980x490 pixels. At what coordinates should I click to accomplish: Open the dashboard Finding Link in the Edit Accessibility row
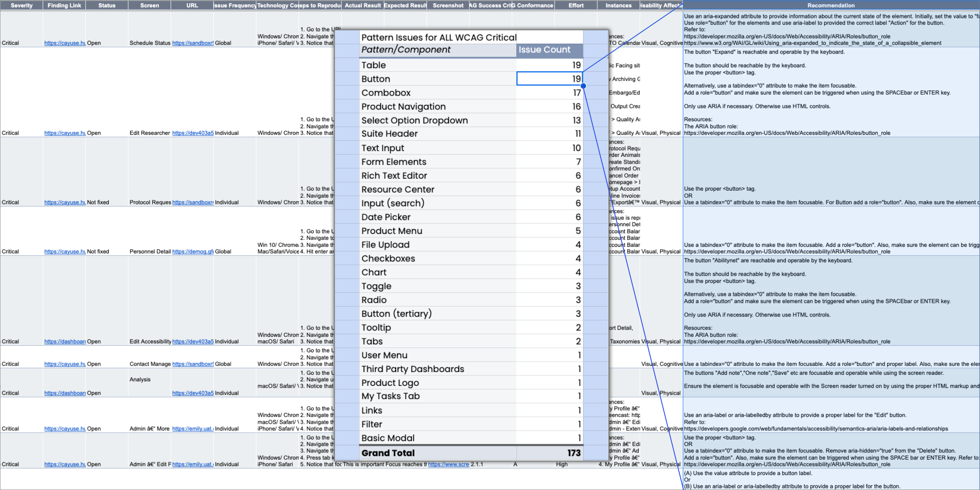(x=64, y=341)
